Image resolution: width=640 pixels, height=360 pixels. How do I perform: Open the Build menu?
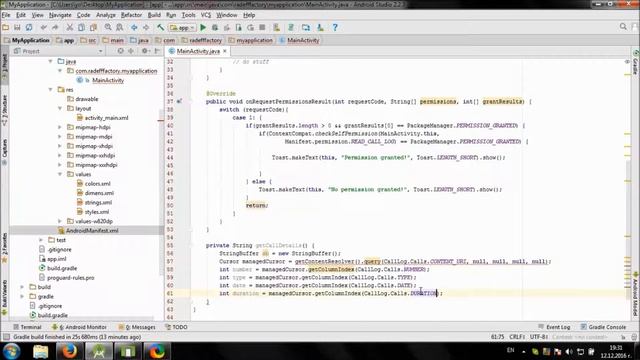pos(154,15)
